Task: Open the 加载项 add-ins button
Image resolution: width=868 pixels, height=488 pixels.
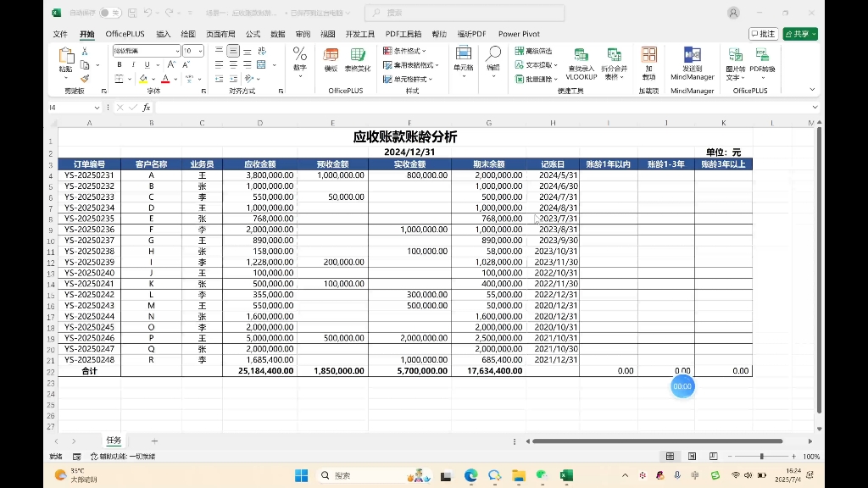Action: click(648, 64)
